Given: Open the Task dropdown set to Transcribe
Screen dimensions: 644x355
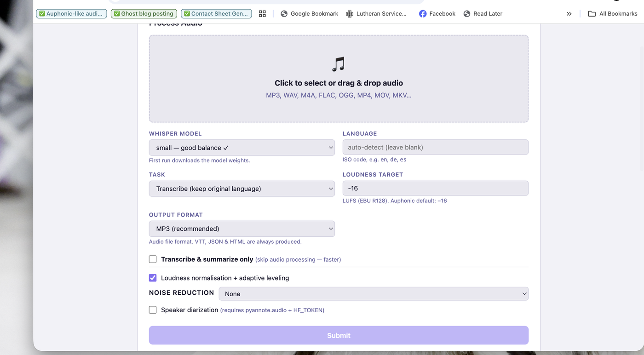Looking at the screenshot, I should coord(242,189).
